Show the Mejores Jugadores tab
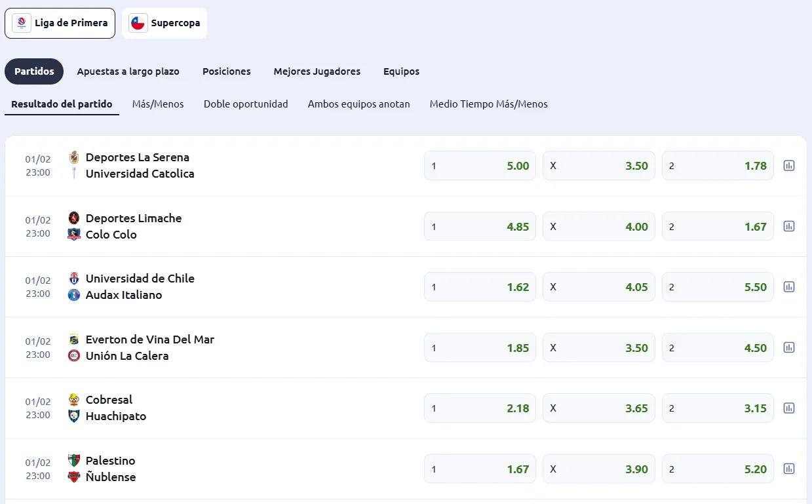This screenshot has width=812, height=504. pos(317,71)
